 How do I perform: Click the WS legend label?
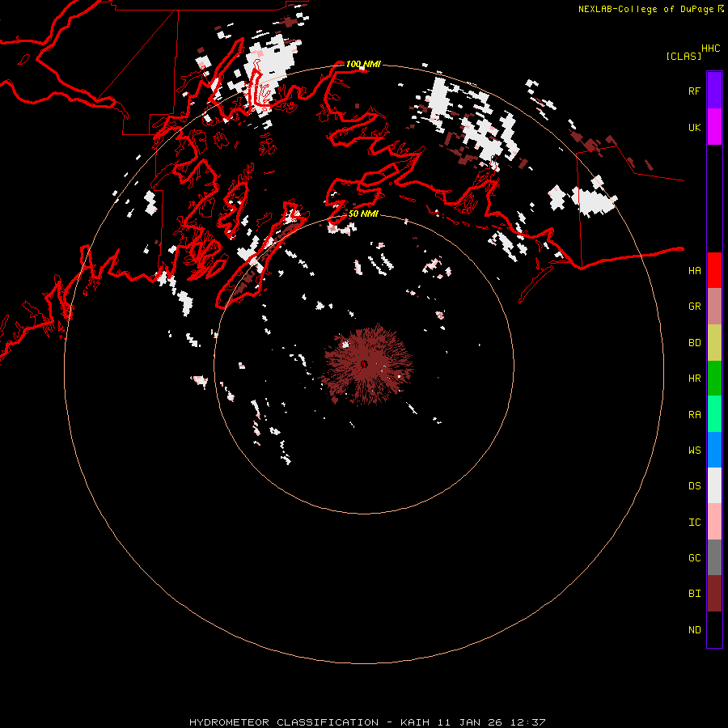tap(694, 450)
